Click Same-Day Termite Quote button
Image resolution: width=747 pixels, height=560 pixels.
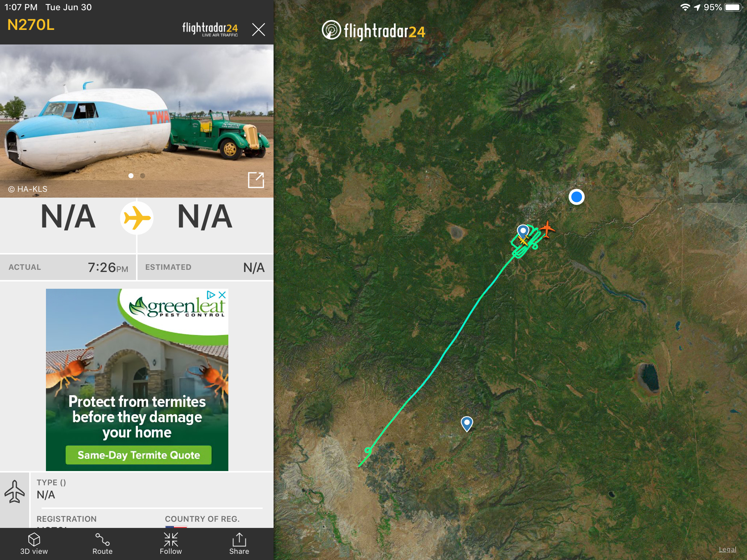click(139, 455)
